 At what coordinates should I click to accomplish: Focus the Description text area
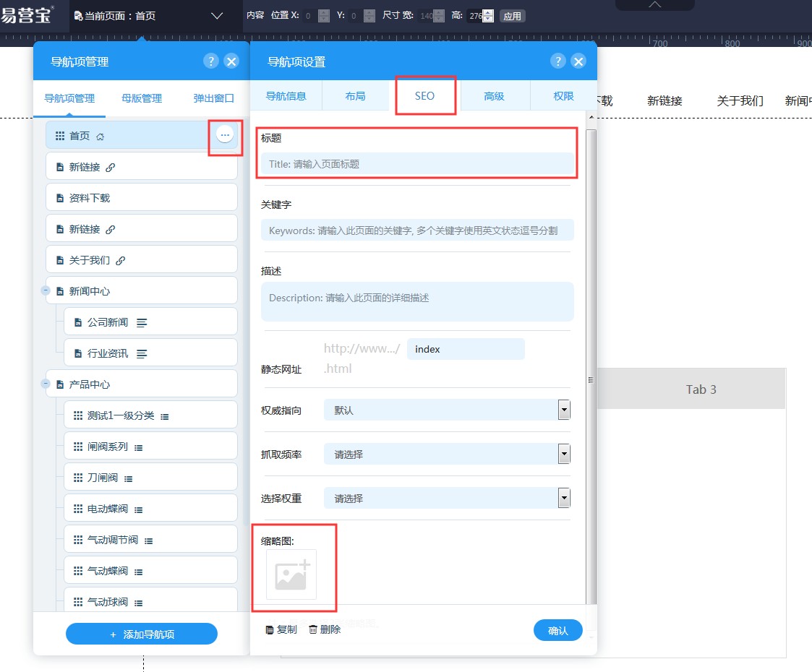point(417,301)
